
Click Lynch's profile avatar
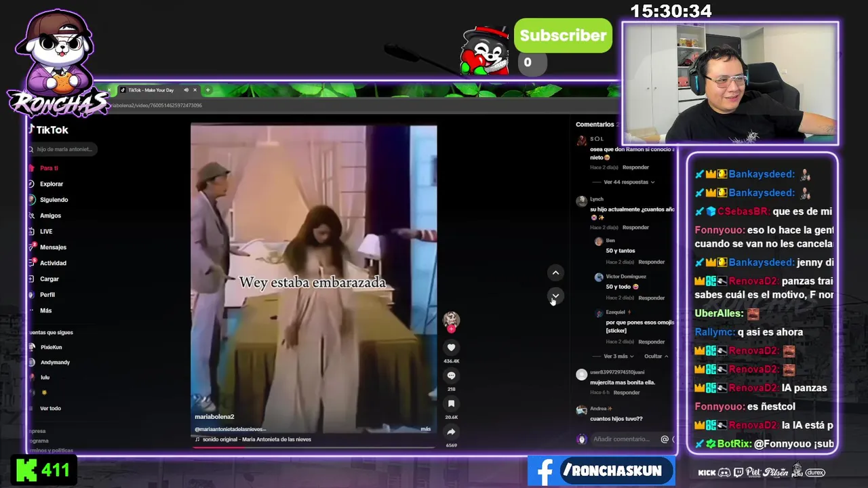tap(581, 201)
